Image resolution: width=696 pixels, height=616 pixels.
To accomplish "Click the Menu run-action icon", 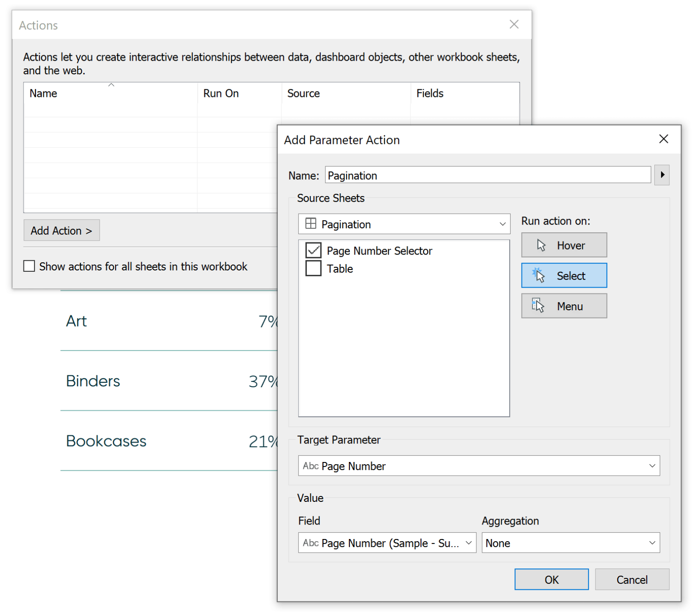I will pos(539,305).
